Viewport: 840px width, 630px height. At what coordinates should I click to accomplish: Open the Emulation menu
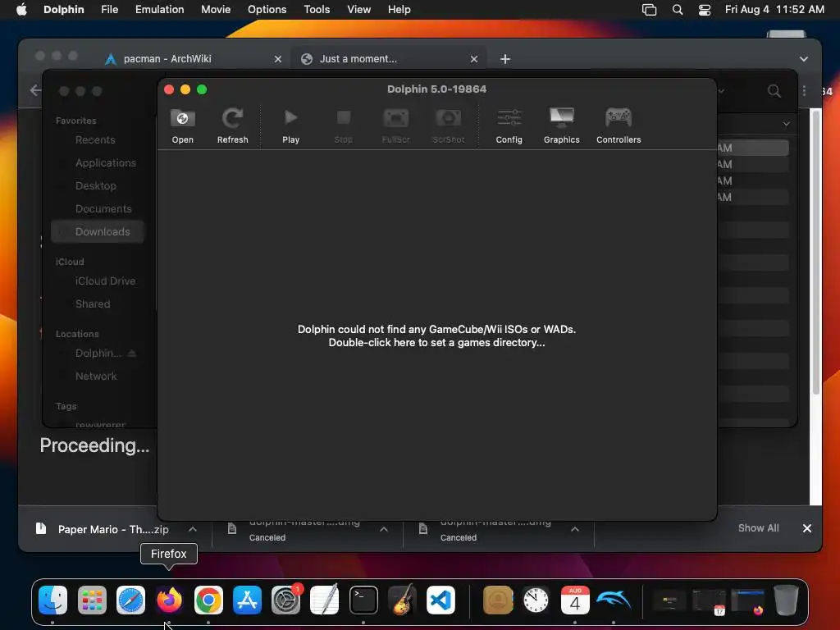point(160,10)
